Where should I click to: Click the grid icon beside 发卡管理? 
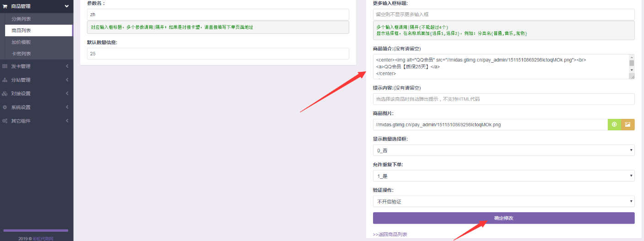pos(5,66)
